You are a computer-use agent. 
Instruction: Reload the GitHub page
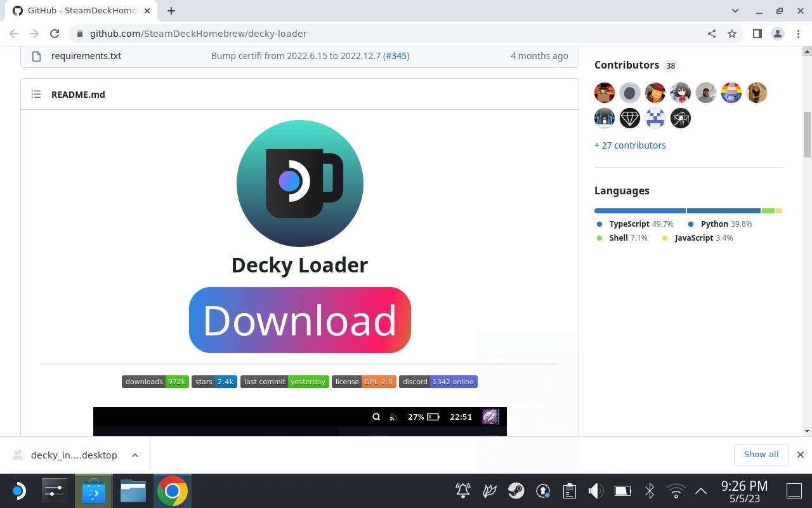point(55,34)
